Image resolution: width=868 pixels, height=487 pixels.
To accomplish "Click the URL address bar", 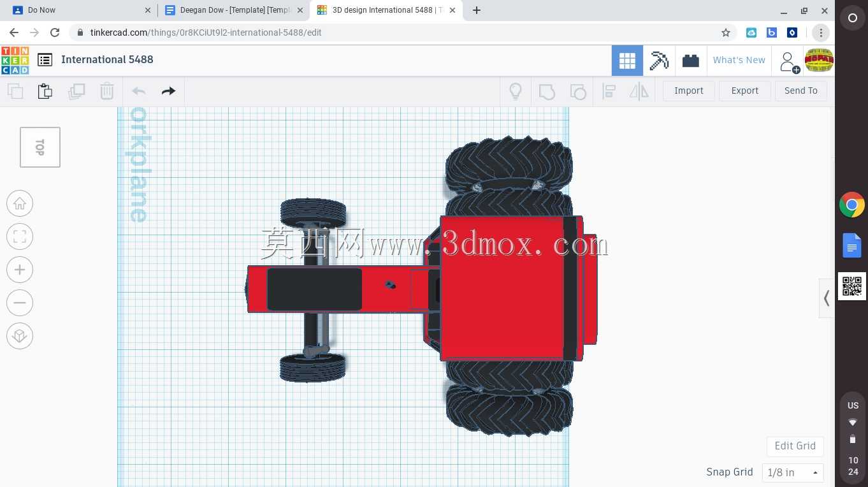I will [403, 33].
